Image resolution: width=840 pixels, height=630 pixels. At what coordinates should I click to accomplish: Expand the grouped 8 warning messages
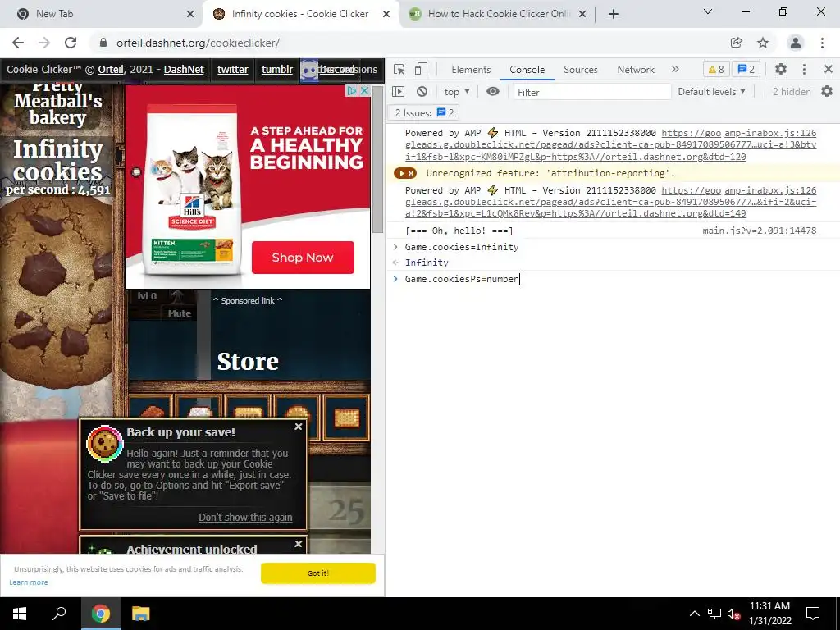pyautogui.click(x=405, y=173)
